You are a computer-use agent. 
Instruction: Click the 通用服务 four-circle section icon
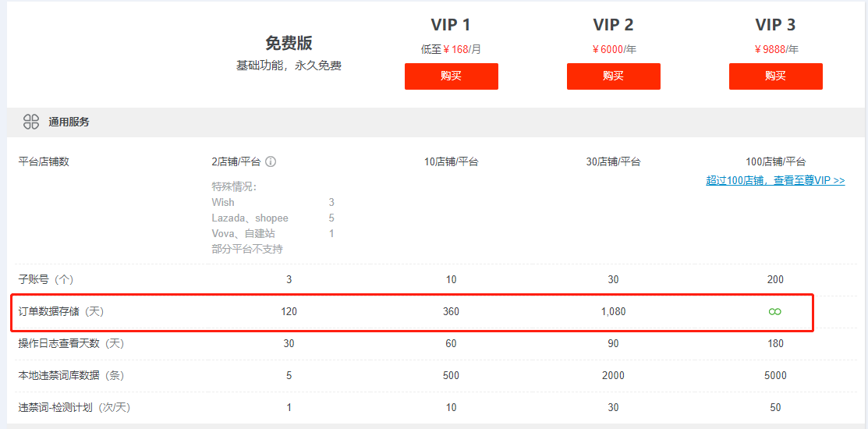(31, 122)
